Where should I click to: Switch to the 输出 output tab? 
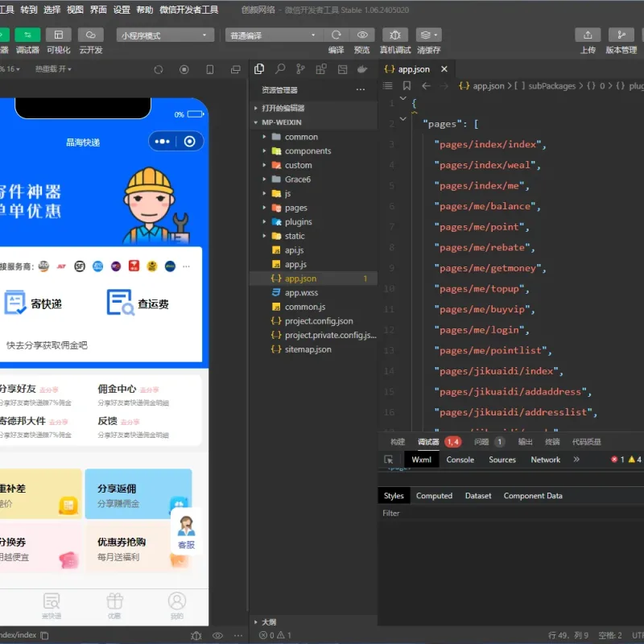(x=525, y=442)
